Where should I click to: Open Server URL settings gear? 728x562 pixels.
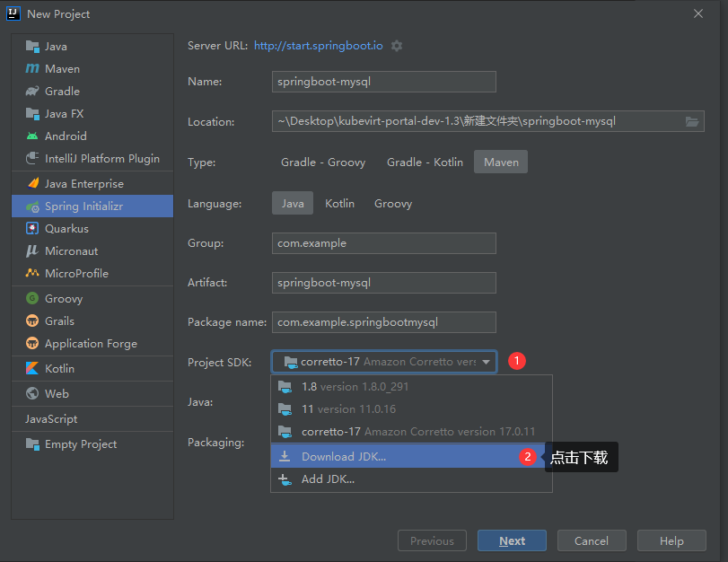click(397, 46)
